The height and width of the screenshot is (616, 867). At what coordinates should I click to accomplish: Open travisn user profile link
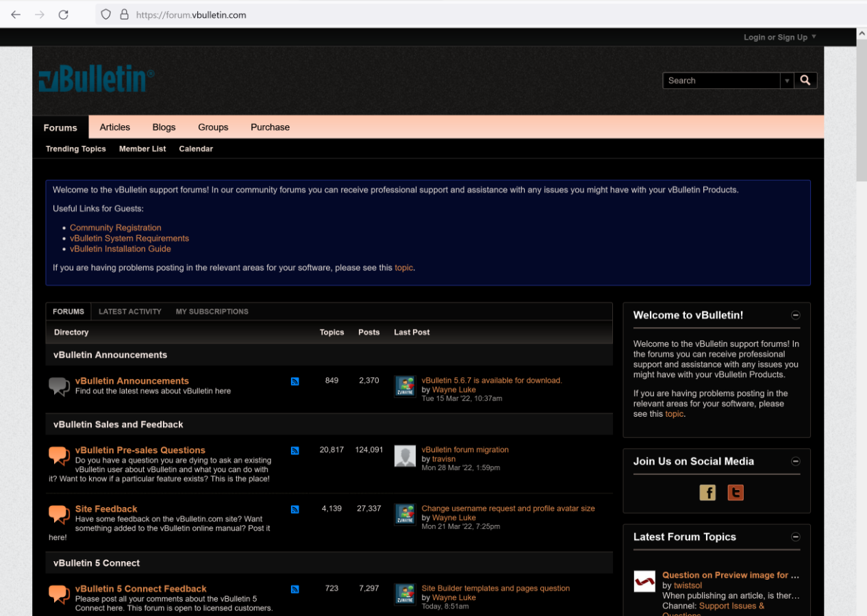point(444,459)
